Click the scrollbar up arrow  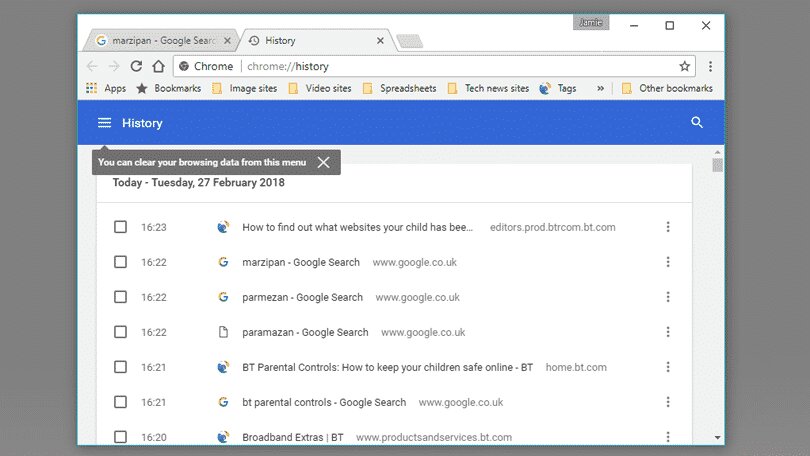717,152
